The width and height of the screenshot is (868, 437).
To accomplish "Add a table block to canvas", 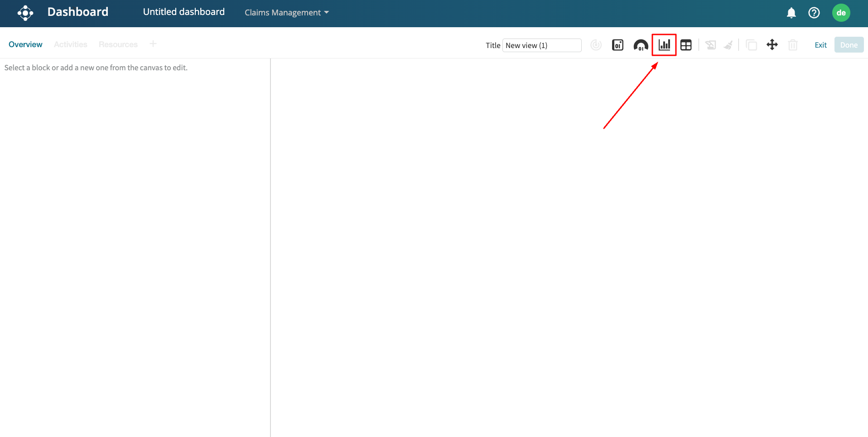I will [x=686, y=45].
